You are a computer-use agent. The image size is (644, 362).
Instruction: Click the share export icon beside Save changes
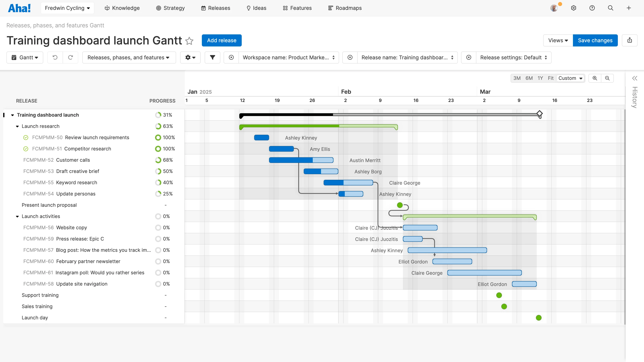(x=630, y=40)
